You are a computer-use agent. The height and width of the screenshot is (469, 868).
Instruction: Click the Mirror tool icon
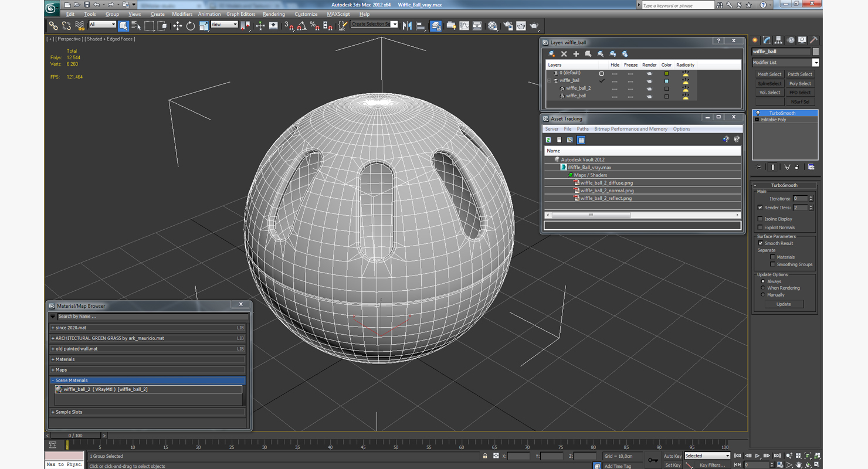[x=407, y=26]
